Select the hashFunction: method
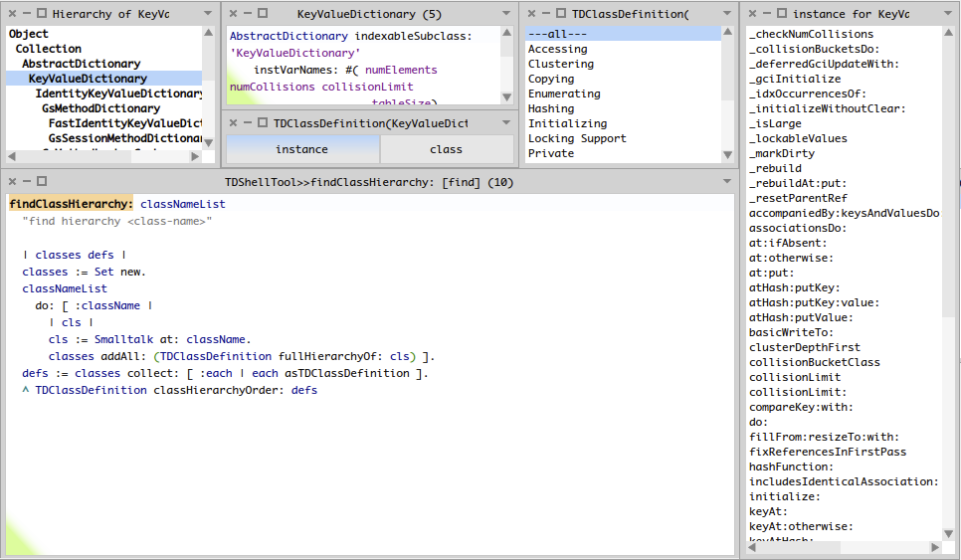The height and width of the screenshot is (560, 961). point(845,467)
